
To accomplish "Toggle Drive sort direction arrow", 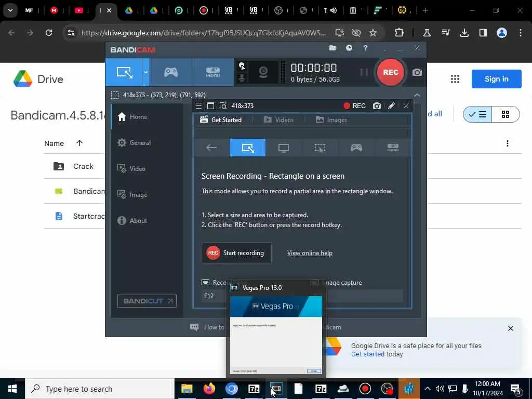I will pyautogui.click(x=79, y=143).
